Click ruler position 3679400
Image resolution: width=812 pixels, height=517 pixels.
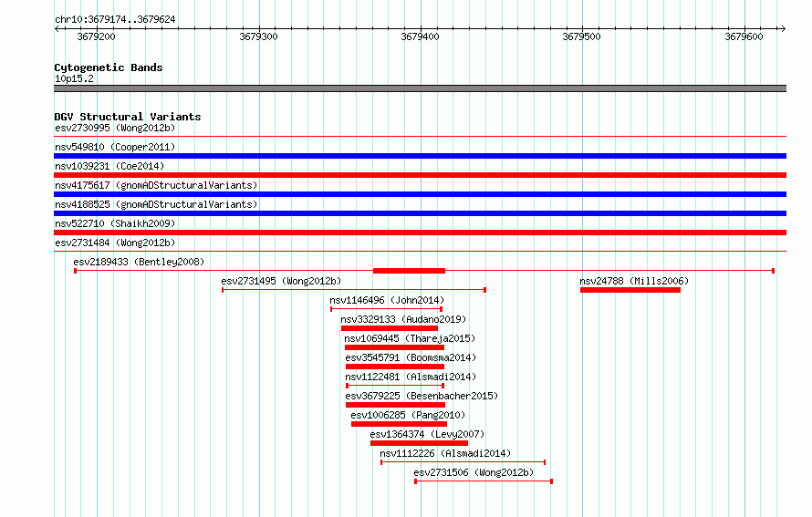[420, 36]
